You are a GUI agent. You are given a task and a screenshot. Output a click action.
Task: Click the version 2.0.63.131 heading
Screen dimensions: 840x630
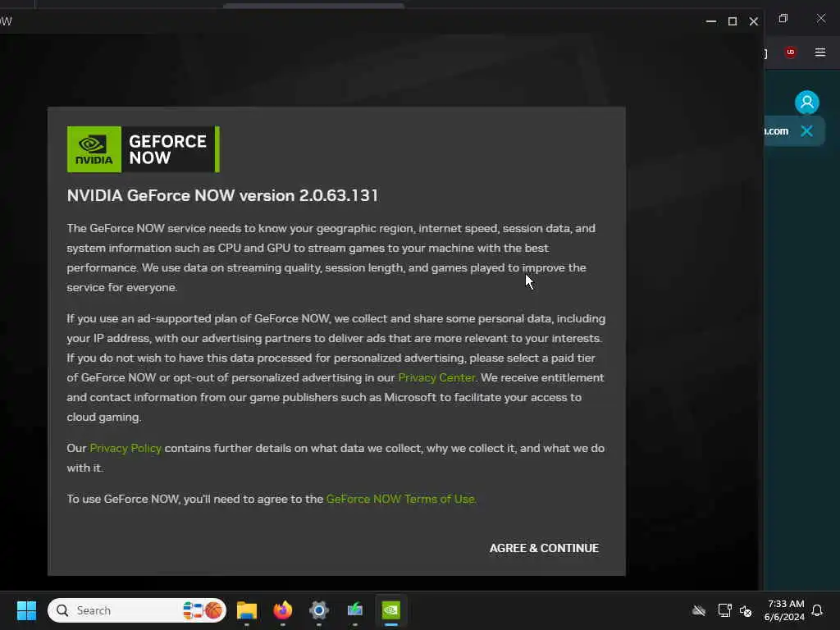[222, 195]
